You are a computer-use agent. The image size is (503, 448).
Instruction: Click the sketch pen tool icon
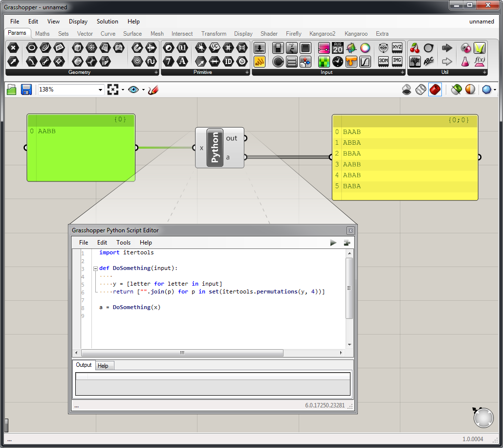pos(153,90)
